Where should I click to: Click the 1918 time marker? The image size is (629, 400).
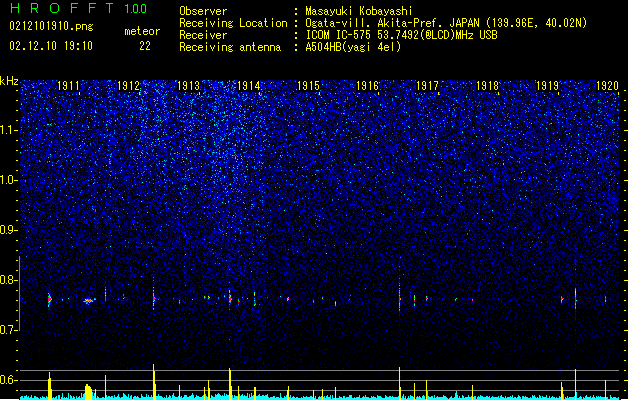click(x=487, y=86)
